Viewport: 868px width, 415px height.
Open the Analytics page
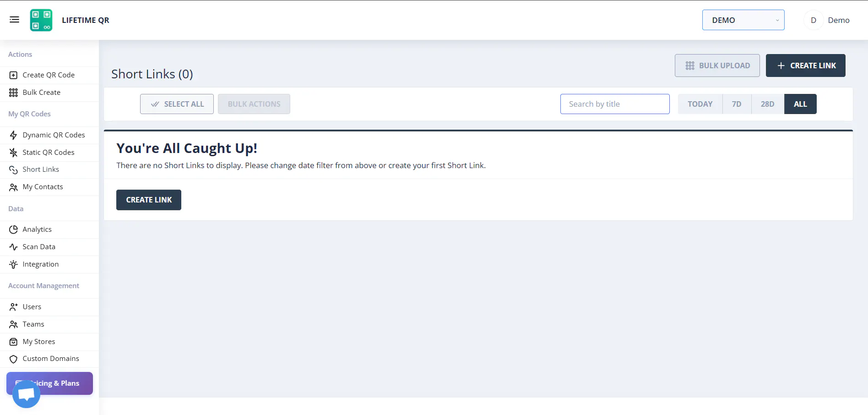click(x=49, y=229)
